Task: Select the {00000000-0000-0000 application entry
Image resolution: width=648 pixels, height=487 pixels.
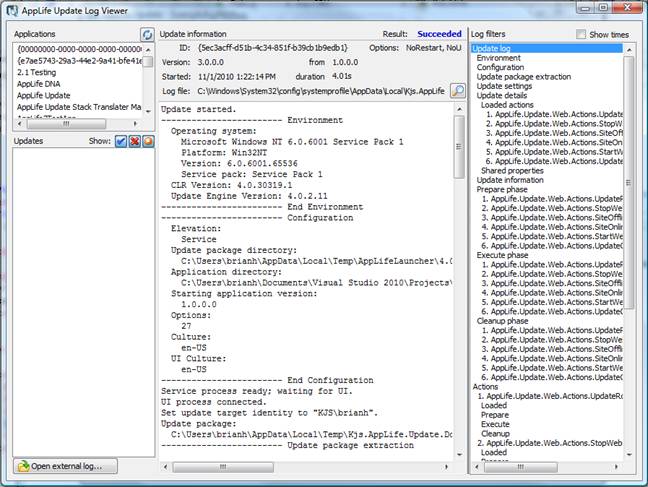Action: [79, 49]
